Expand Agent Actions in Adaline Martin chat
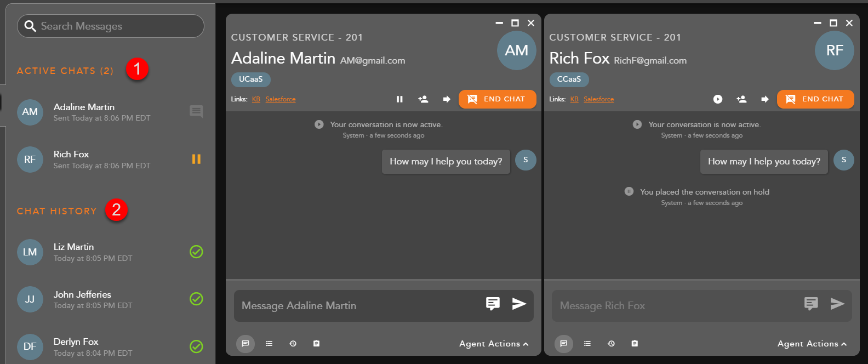868x364 pixels. 494,344
